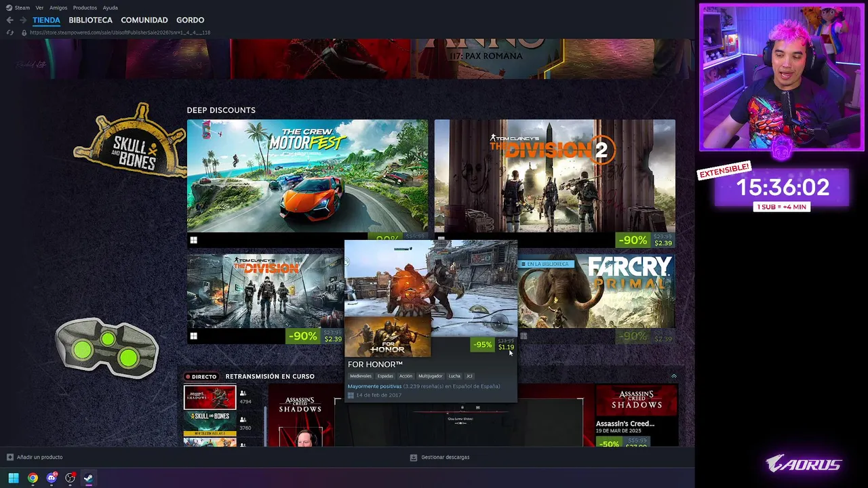The height and width of the screenshot is (488, 868).
Task: Click viewers icon beside 3760
Action: click(243, 420)
